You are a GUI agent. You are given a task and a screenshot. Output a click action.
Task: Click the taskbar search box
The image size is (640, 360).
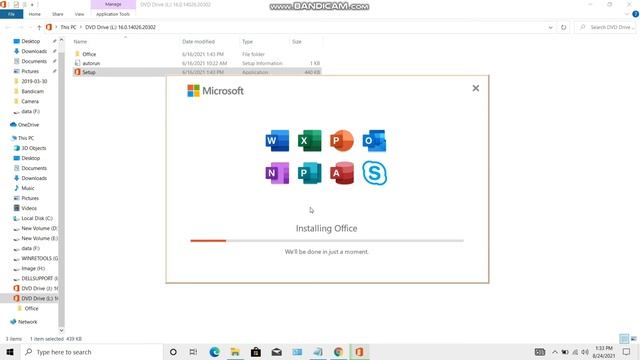click(91, 352)
